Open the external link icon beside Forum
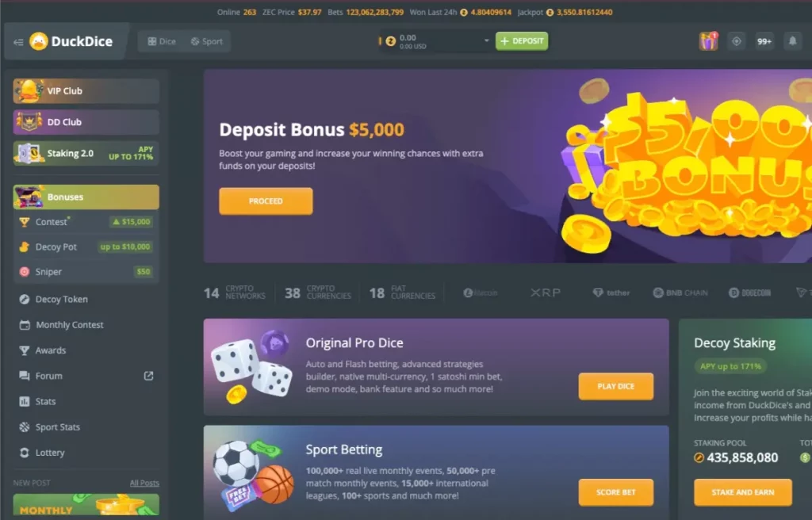Screen dimensions: 812x520 148,376
